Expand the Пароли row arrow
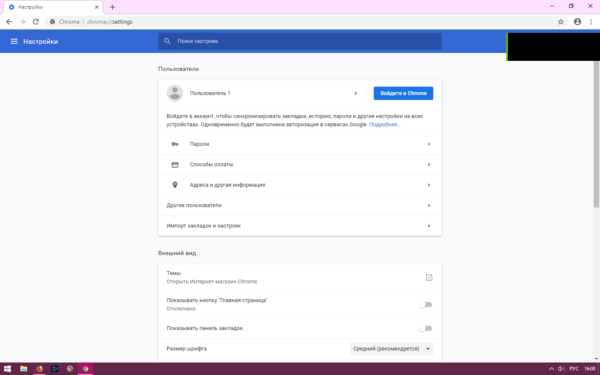The image size is (600, 375). click(x=429, y=144)
